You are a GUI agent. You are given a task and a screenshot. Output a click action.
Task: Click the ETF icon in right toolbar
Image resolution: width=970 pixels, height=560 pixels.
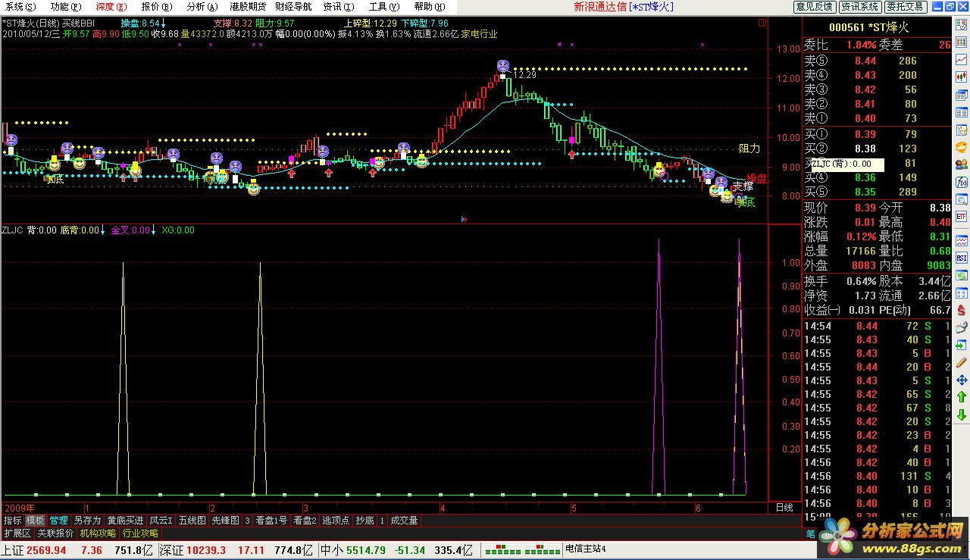point(961,216)
